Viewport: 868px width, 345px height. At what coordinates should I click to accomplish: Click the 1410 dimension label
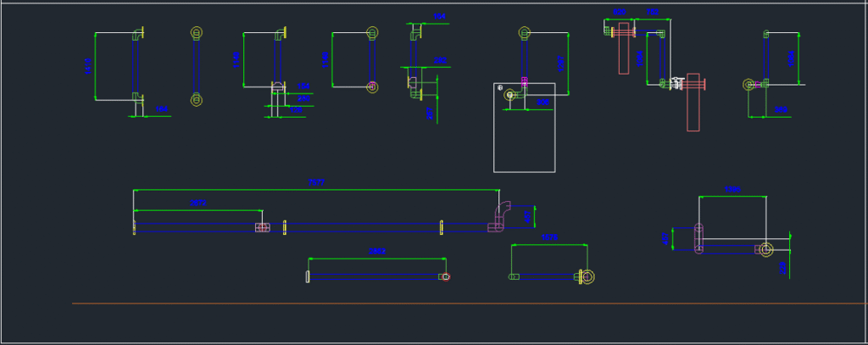[x=87, y=66]
